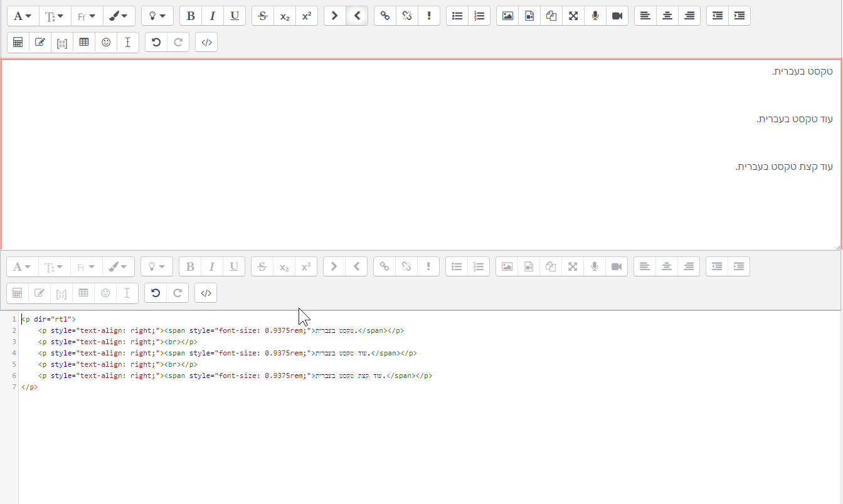Click code line '<p dir="rtl">'
Viewport: 843px width, 504px height.
(48, 319)
